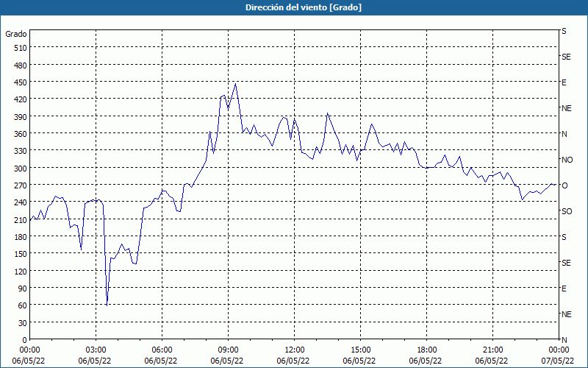The width and height of the screenshot is (588, 368).
Task: Select the 480 y-axis label
Action: point(21,66)
